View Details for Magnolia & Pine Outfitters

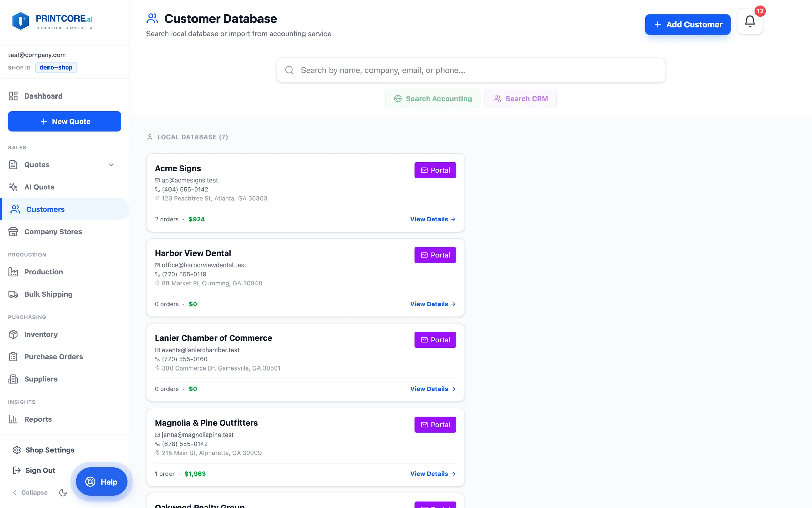(433, 474)
